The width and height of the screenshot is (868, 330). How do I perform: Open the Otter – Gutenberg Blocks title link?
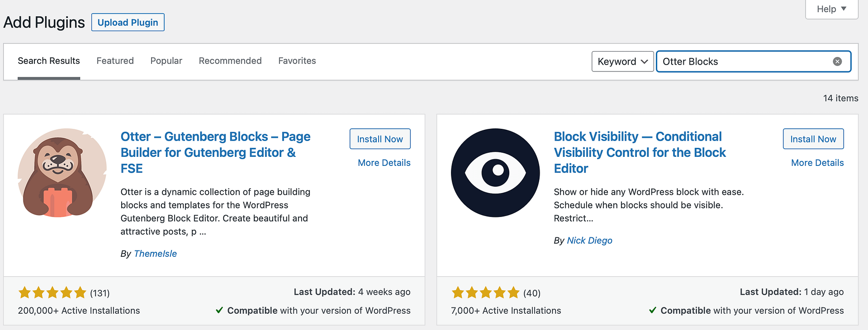[x=215, y=152]
